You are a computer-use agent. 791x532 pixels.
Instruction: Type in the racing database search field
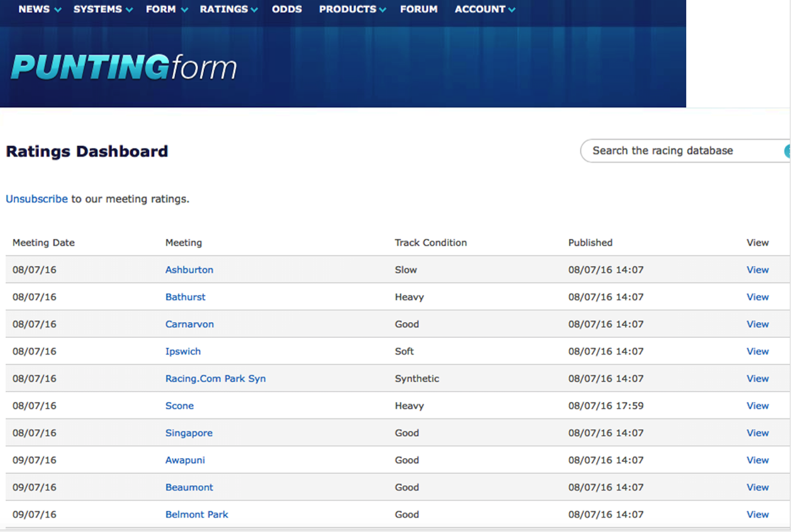point(680,151)
